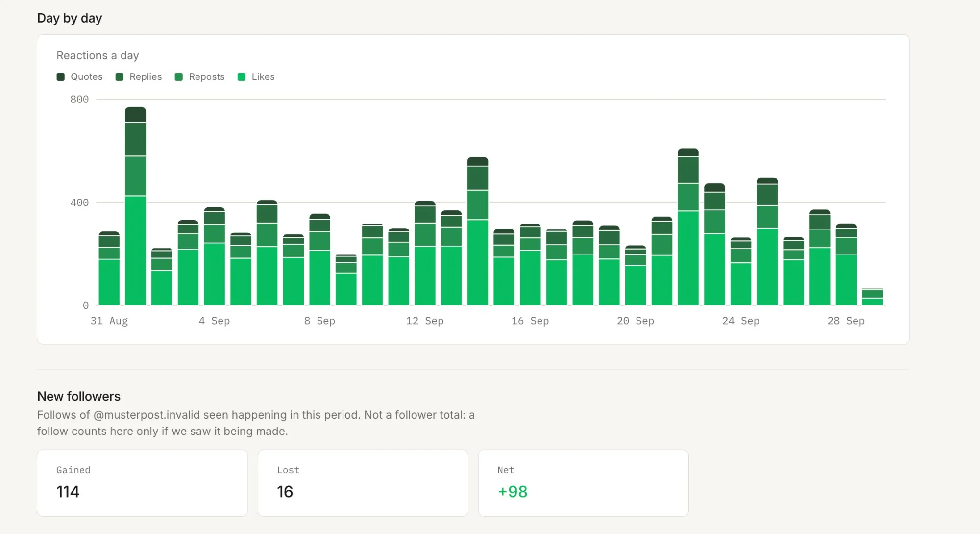980x534 pixels.
Task: Click the Replies legend color swatch
Action: (120, 77)
